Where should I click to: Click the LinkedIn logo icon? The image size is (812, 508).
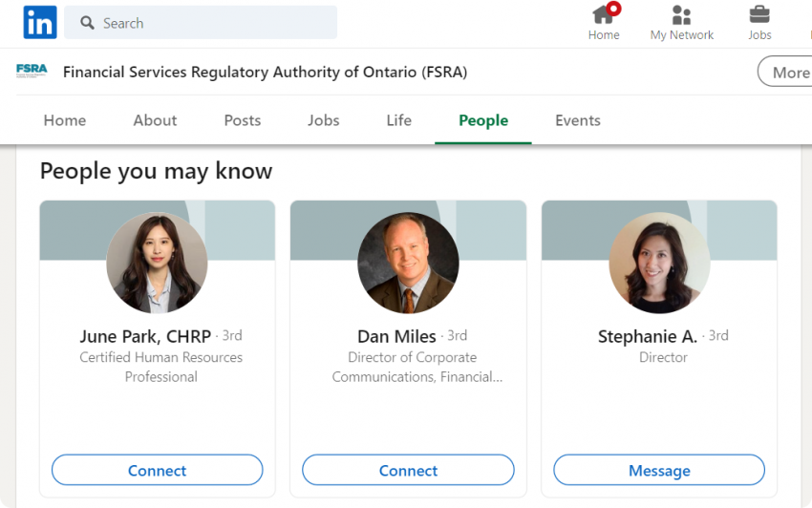pyautogui.click(x=40, y=22)
